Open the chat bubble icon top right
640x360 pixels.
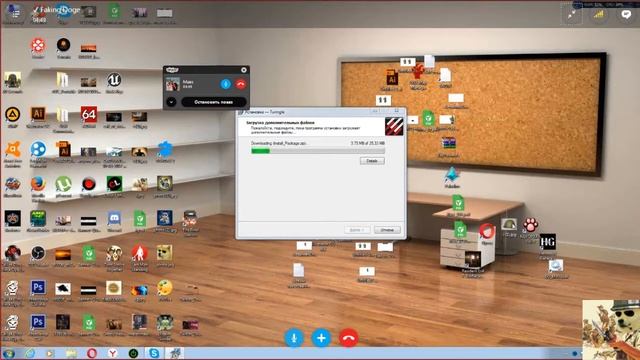pyautogui.click(x=626, y=15)
